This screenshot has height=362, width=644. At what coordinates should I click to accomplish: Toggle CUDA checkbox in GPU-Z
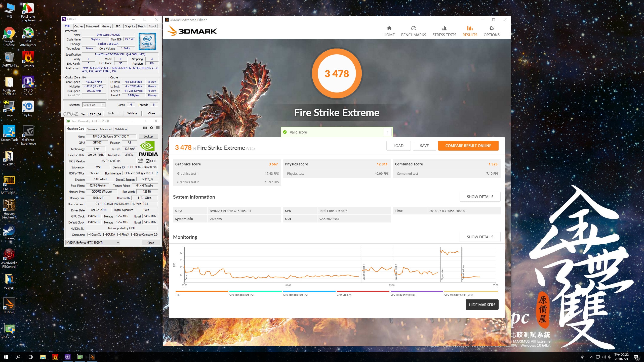click(105, 235)
